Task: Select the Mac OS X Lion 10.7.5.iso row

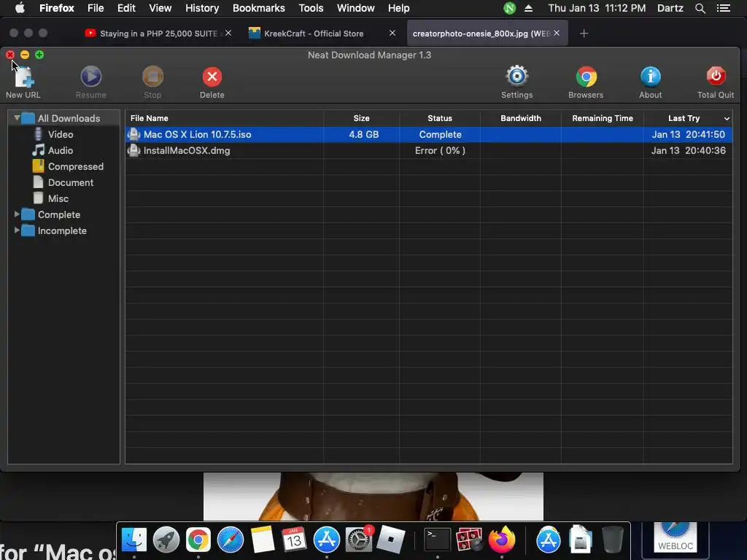Action: [x=429, y=134]
